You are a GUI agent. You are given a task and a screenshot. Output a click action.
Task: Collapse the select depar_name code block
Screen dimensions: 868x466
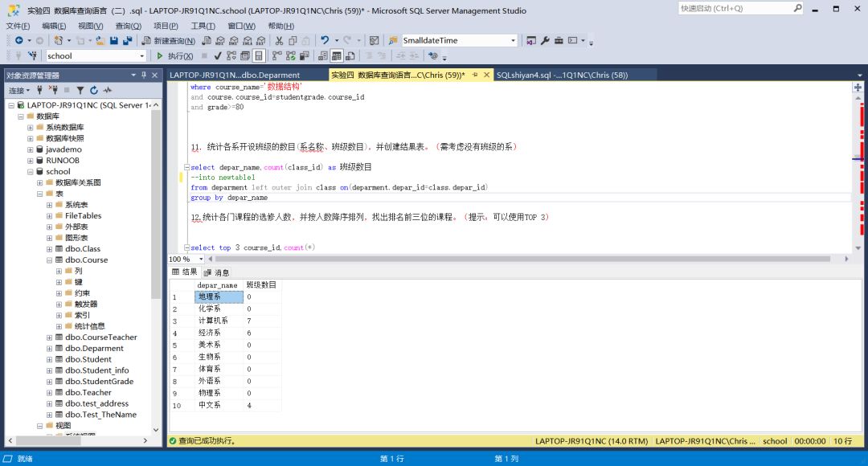pos(186,167)
